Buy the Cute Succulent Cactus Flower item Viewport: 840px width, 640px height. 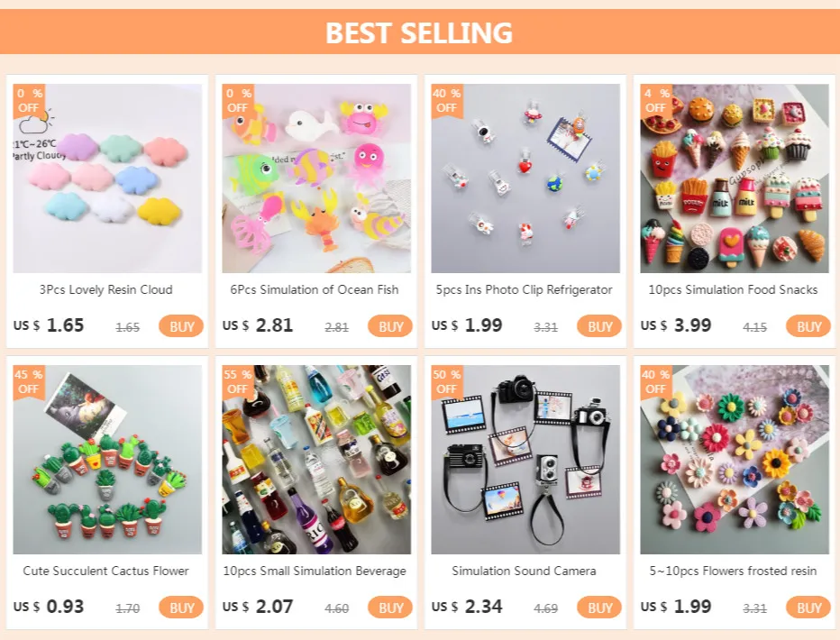(181, 608)
